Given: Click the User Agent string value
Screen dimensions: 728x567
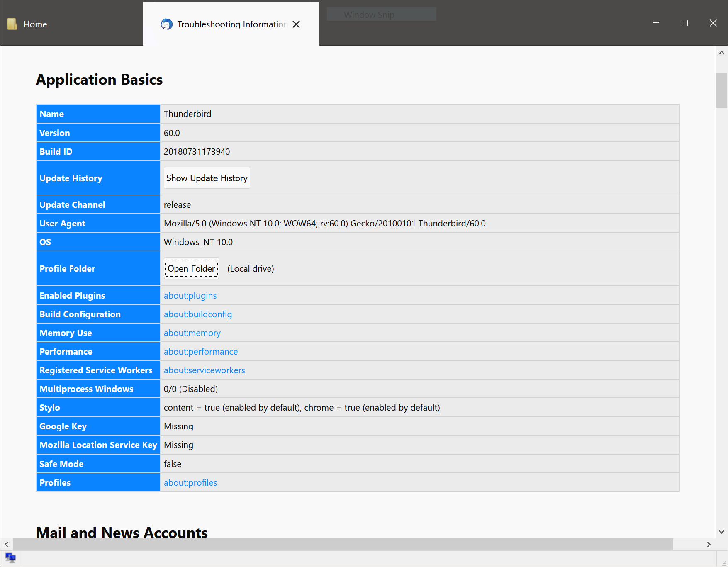Looking at the screenshot, I should pyautogui.click(x=325, y=224).
